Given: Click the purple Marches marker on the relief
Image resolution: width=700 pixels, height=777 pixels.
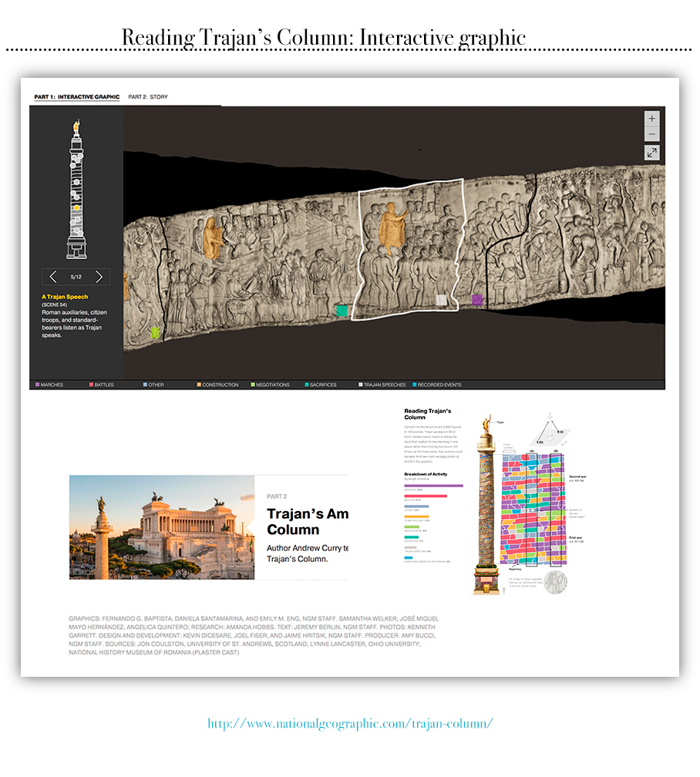Looking at the screenshot, I should 477,299.
